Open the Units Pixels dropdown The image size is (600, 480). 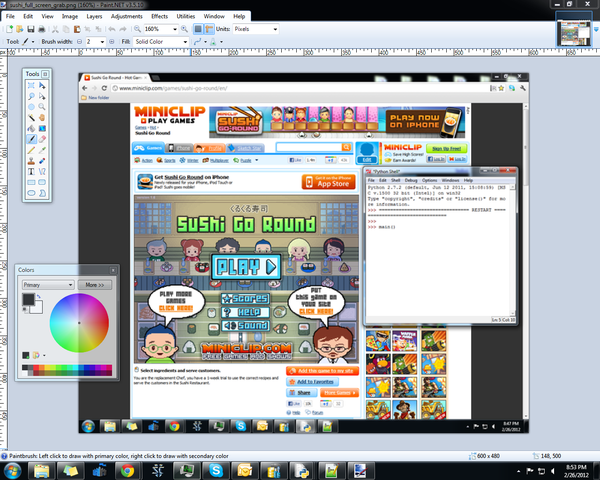[275, 29]
